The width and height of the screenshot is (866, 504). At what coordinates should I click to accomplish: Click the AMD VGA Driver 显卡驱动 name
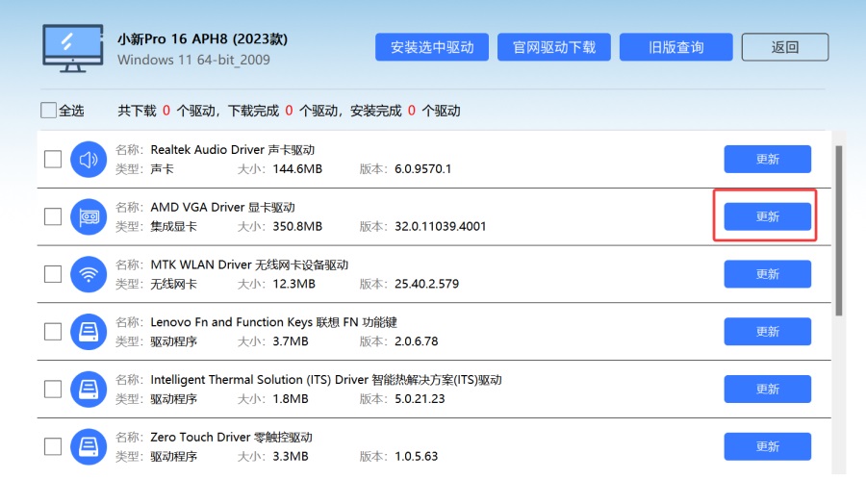tap(222, 207)
